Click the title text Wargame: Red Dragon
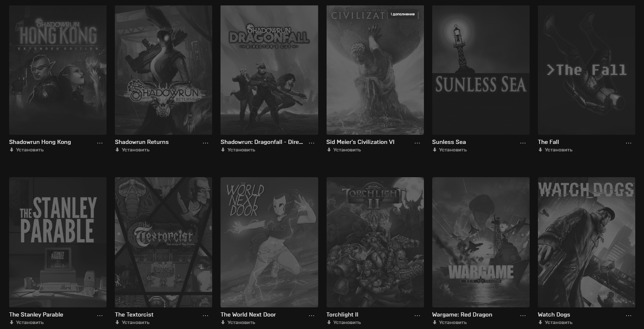 pos(462,314)
